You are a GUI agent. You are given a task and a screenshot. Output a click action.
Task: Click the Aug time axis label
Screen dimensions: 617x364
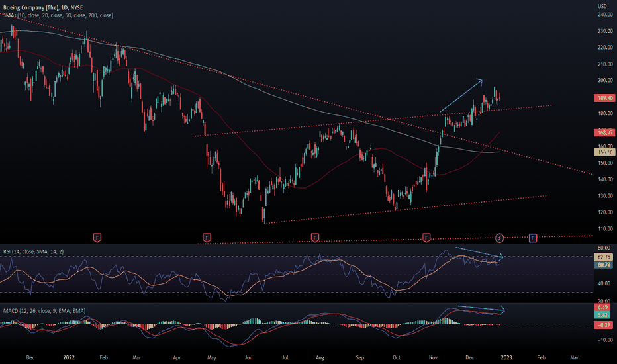[x=320, y=357]
